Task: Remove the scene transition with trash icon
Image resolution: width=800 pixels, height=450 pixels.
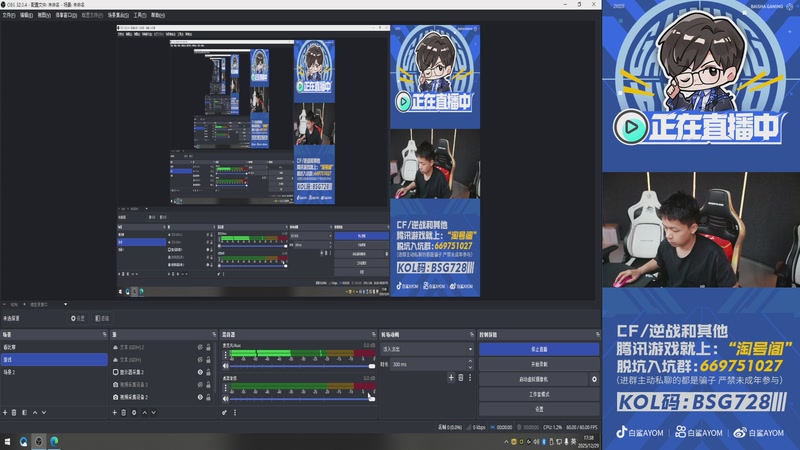Action: click(x=461, y=378)
